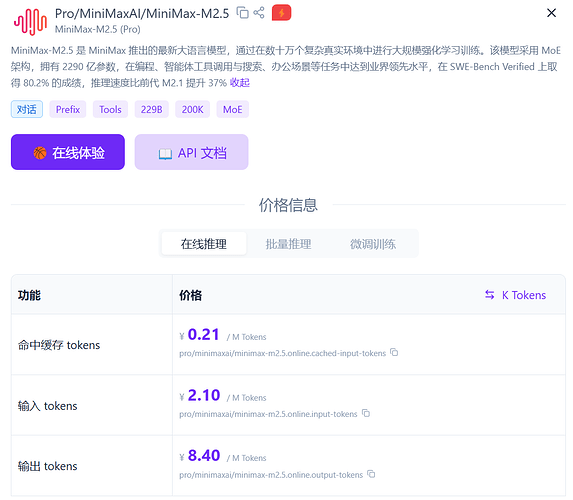Image resolution: width=573 pixels, height=500 pixels.
Task: Click the 输入 tokens row label
Action: pos(48,406)
